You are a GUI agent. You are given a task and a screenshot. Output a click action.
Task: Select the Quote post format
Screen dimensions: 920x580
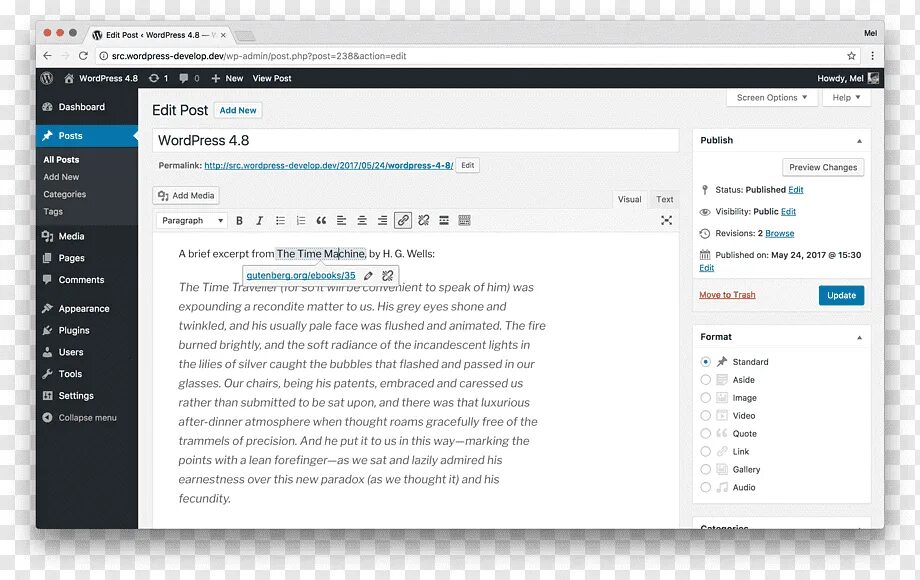click(x=705, y=434)
